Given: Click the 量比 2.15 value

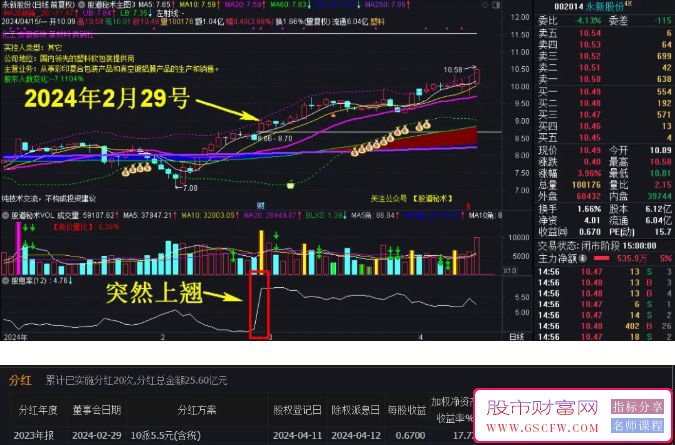Looking at the screenshot, I should pyautogui.click(x=663, y=185).
